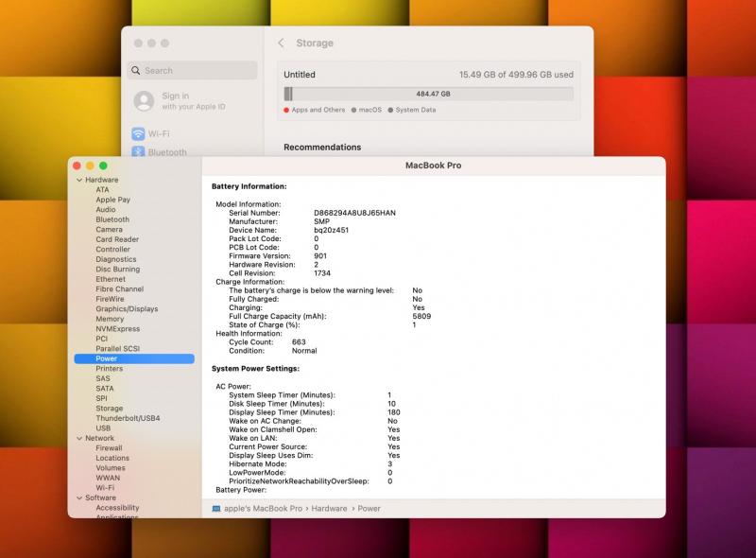The image size is (756, 558).
Task: Select Thunderbolt/USB4 in the sidebar
Action: pos(128,418)
